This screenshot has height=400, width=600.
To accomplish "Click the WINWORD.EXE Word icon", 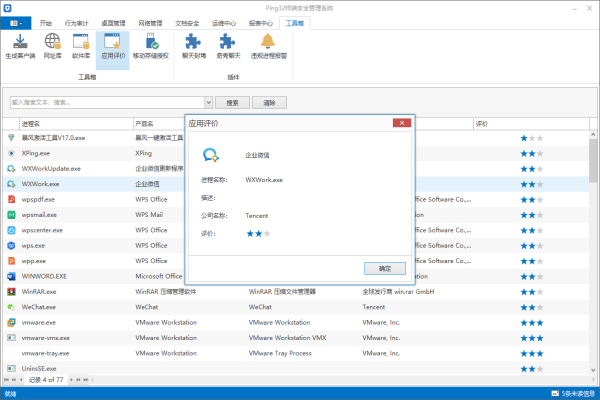I will 11,276.
